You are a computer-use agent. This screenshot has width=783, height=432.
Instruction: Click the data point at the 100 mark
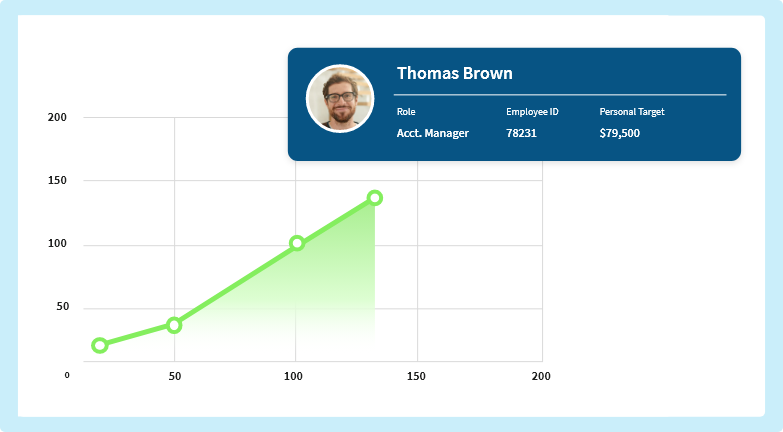point(297,243)
